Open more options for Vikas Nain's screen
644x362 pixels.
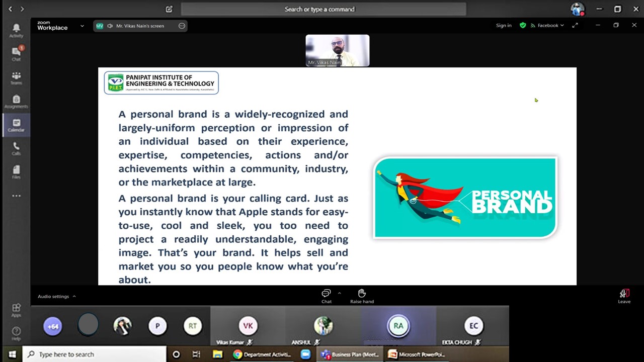[x=182, y=26]
